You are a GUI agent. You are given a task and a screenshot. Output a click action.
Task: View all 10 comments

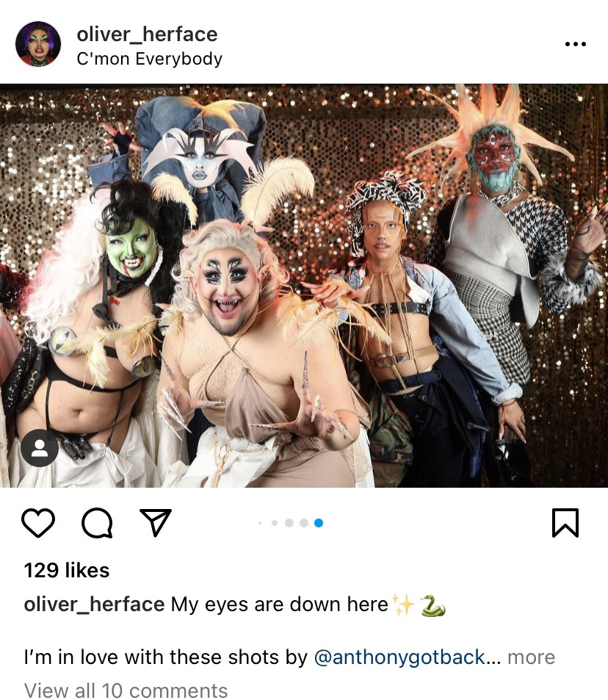pyautogui.click(x=126, y=690)
